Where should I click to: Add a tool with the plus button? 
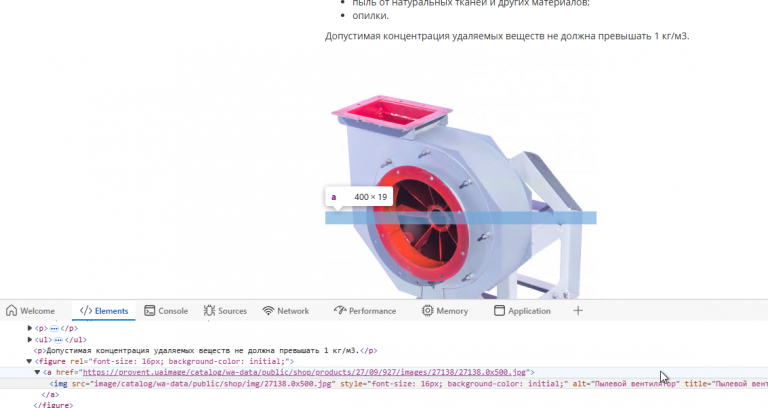coord(578,311)
